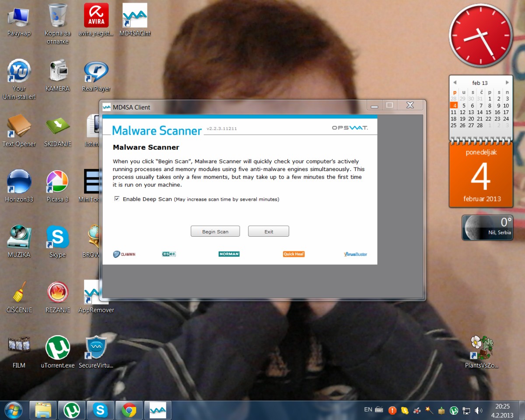Select the uTorrent.exe desktop icon
The image size is (525, 420).
pos(57,352)
